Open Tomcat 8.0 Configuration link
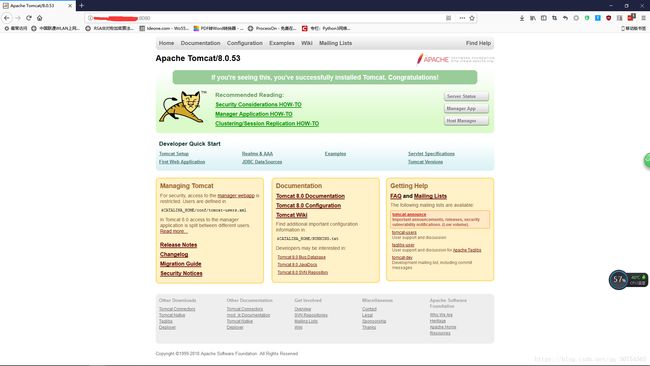 click(x=308, y=206)
